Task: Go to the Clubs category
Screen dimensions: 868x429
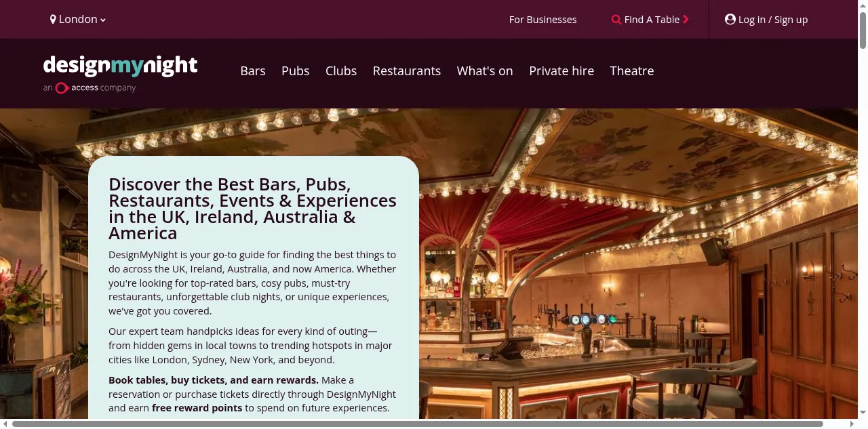Action: 341,71
